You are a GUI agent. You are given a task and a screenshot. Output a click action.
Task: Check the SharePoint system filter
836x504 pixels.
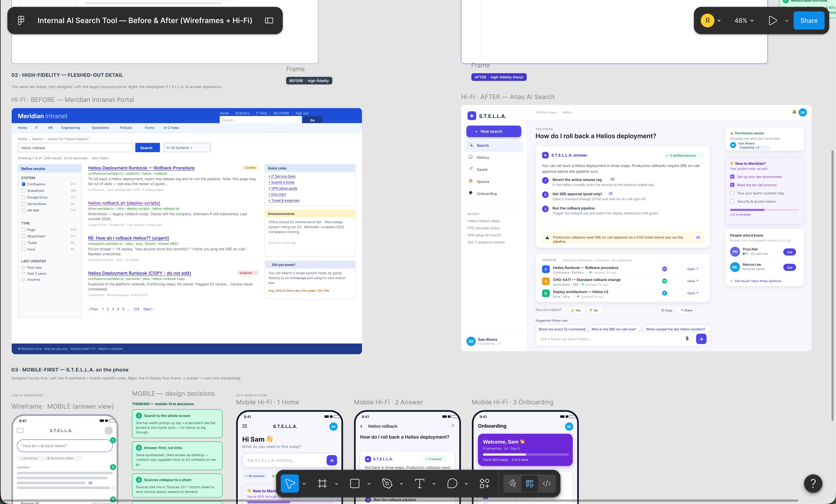tap(23, 191)
